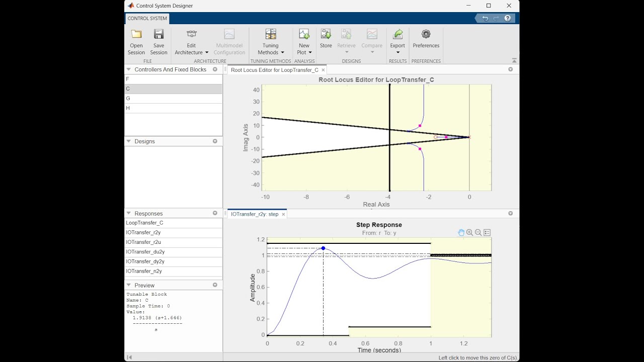The height and width of the screenshot is (362, 644).
Task: Click the Preview value '1.9138 (s+1.646)'
Action: (157, 318)
